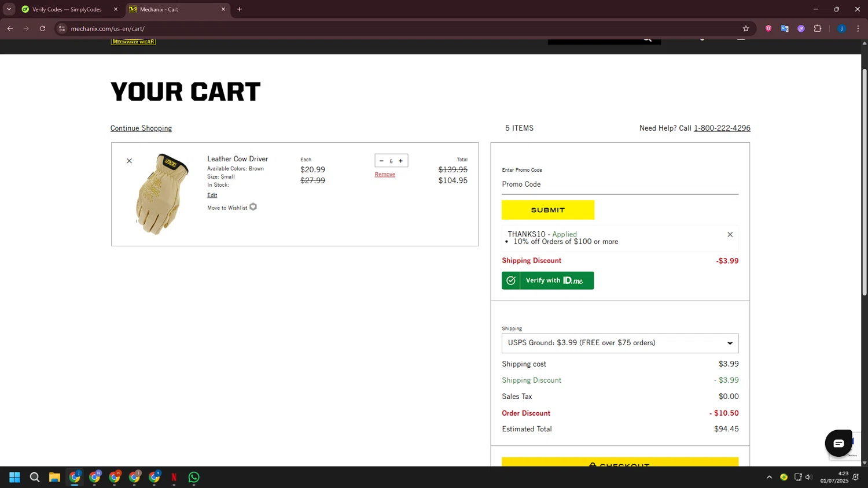Open the Extensions puzzle menu
868x488 pixels.
[818, 28]
